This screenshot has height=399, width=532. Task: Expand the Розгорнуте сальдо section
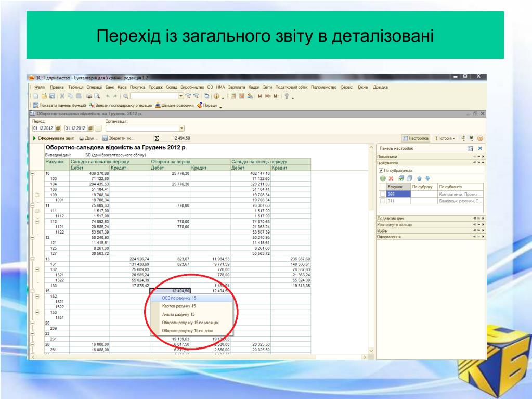click(483, 225)
